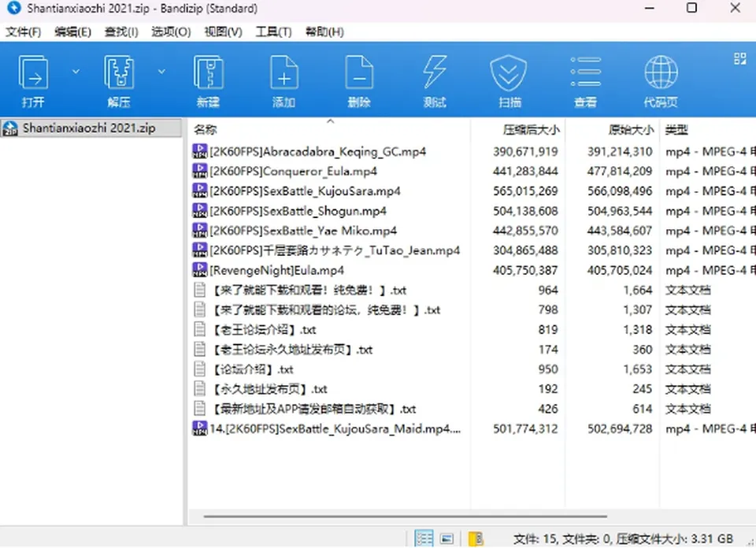Minimize the Bandizip window

pos(649,8)
